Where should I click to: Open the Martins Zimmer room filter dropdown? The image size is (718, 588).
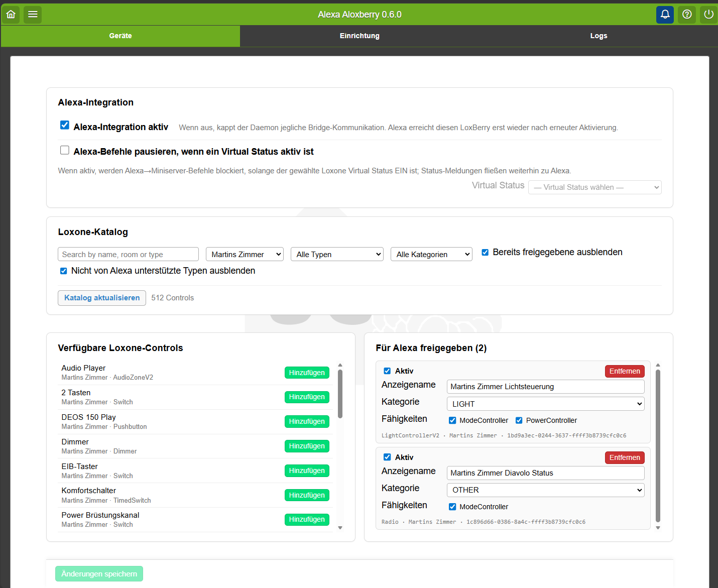point(245,255)
